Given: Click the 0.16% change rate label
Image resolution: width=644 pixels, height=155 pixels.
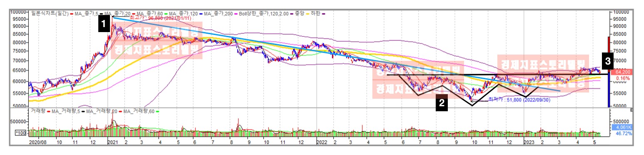Looking at the screenshot, I should click(x=623, y=78).
